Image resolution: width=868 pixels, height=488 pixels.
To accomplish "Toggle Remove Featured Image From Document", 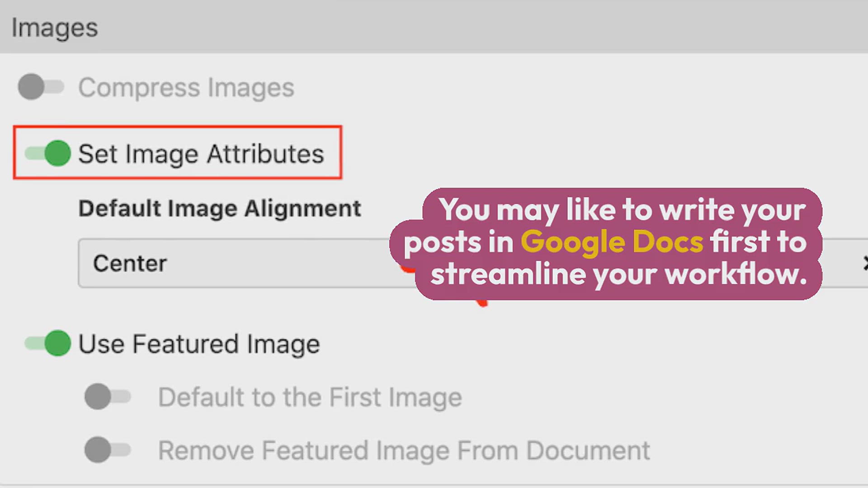I will pos(108,450).
